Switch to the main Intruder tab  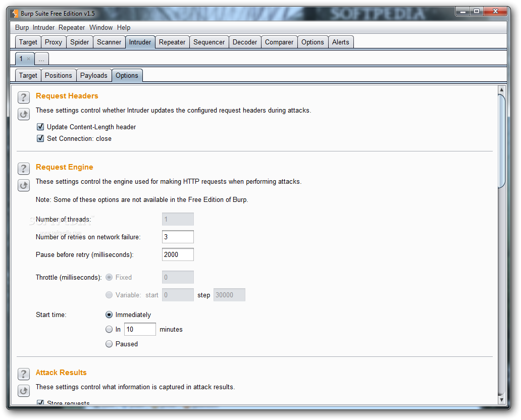140,42
